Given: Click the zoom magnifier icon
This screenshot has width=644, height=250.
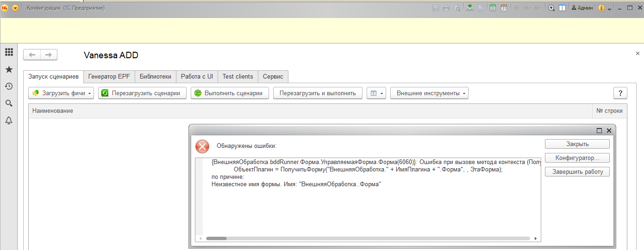Looking at the screenshot, I should (551, 8).
